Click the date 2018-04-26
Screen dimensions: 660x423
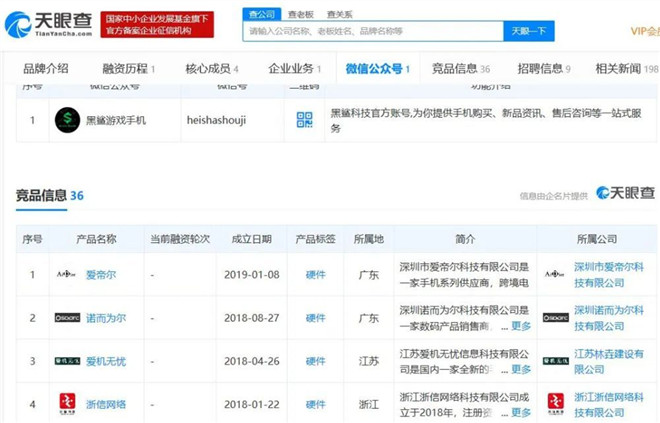coord(252,361)
